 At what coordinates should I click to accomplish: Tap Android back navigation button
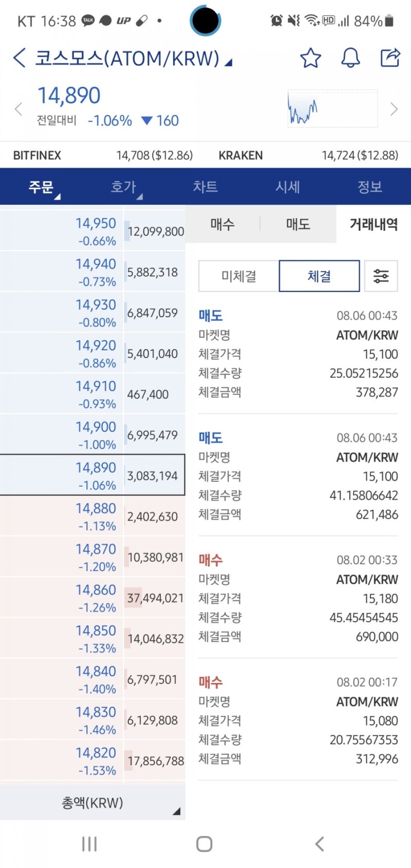coord(320,844)
